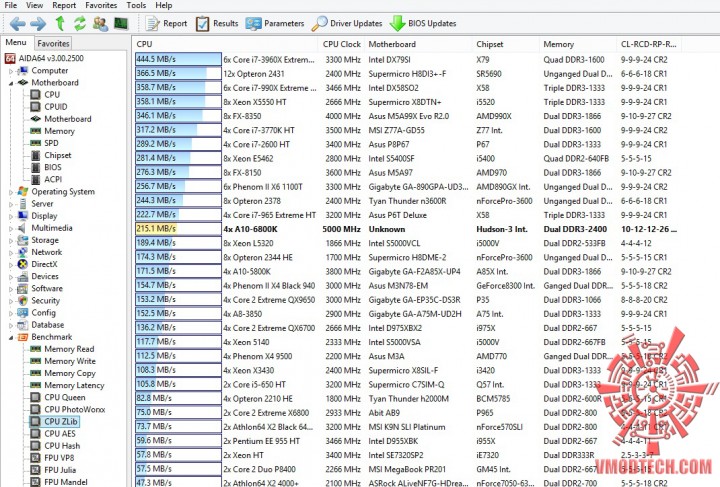Select the Database icon in the tree
The image size is (720, 487).
(x=22, y=325)
